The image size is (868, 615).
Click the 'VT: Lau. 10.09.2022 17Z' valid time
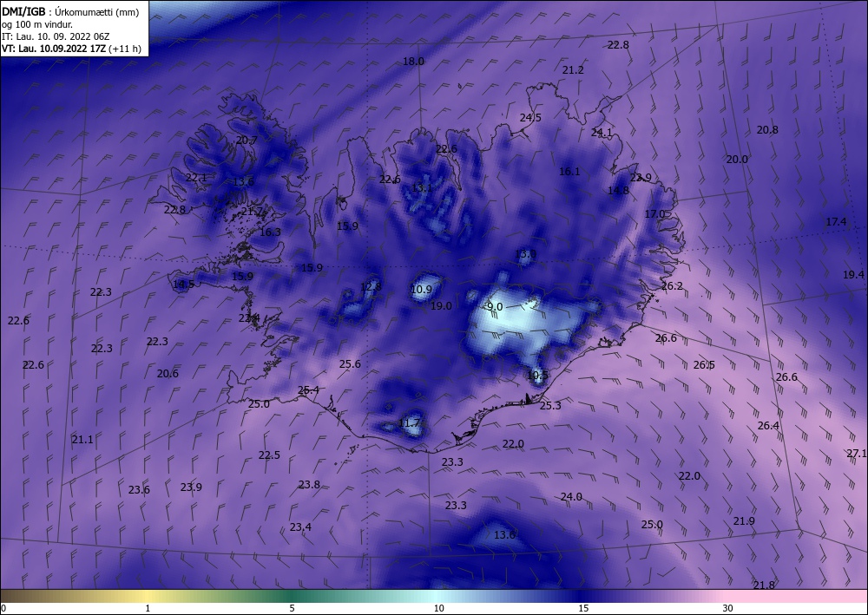[x=54, y=49]
